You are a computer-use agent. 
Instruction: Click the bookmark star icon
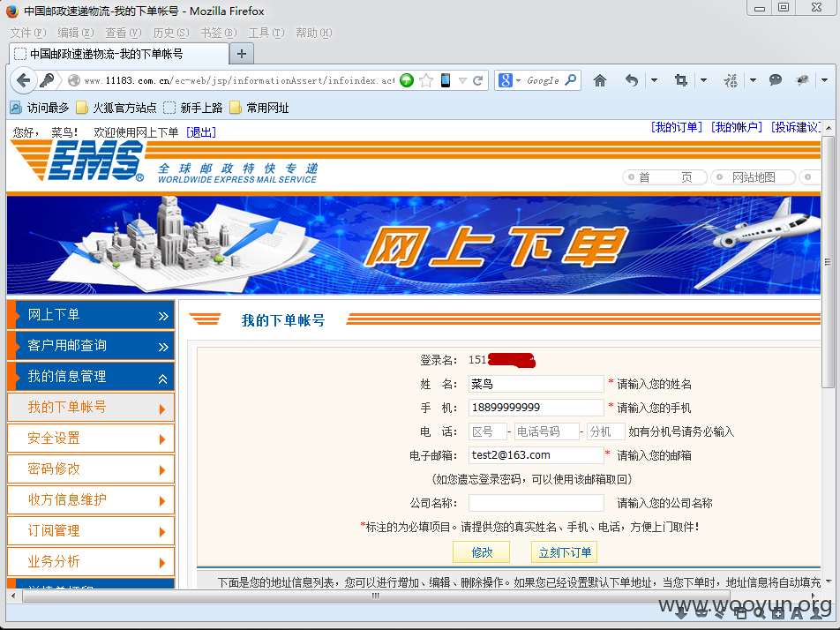pos(426,80)
